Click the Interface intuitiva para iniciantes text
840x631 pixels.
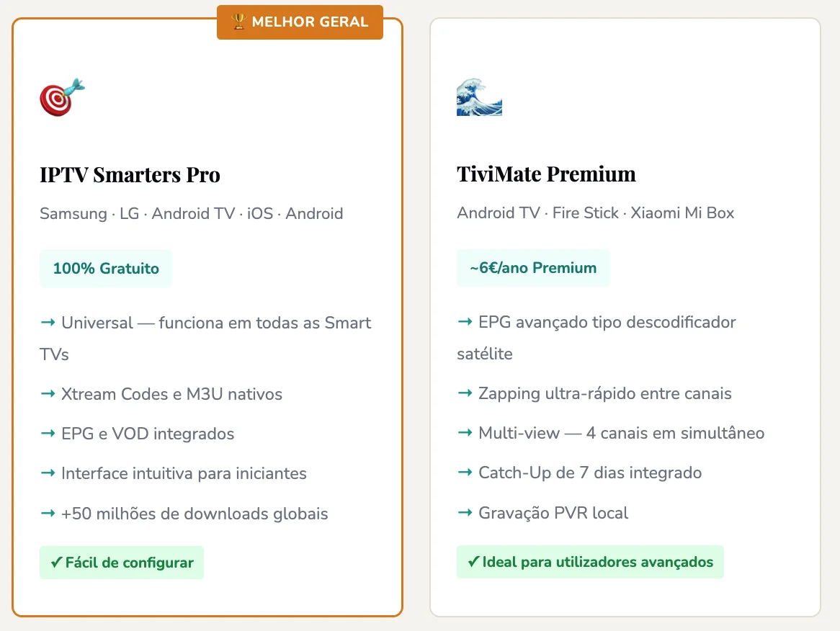184,473
